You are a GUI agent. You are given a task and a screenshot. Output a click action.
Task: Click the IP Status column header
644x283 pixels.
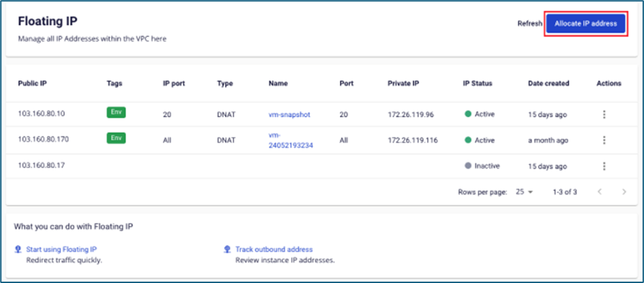coord(478,83)
